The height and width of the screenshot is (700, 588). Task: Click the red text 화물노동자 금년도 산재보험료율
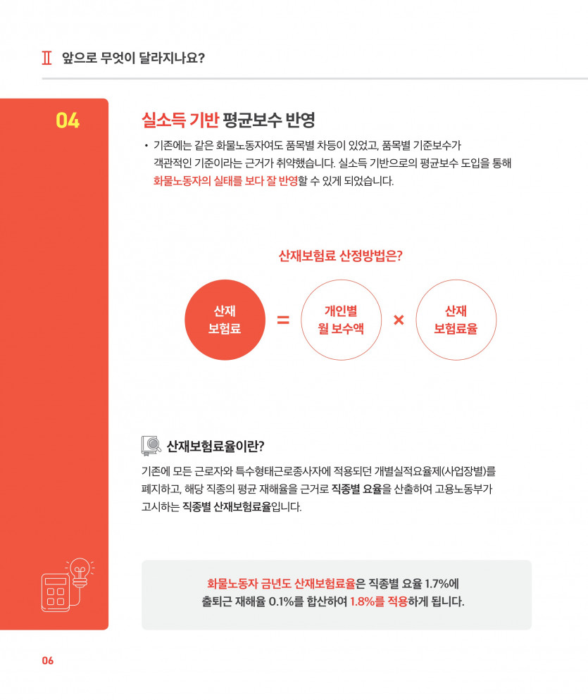281,584
